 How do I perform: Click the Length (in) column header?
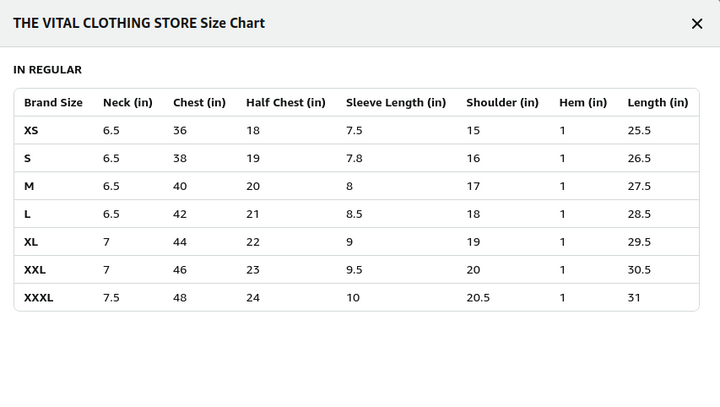click(657, 103)
